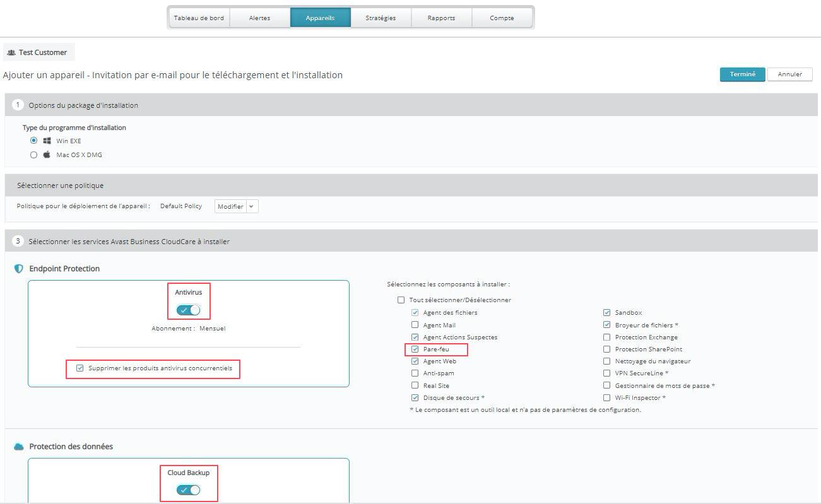Check the Gestionnaire de mots de passe box
The image size is (821, 504).
[x=606, y=385]
